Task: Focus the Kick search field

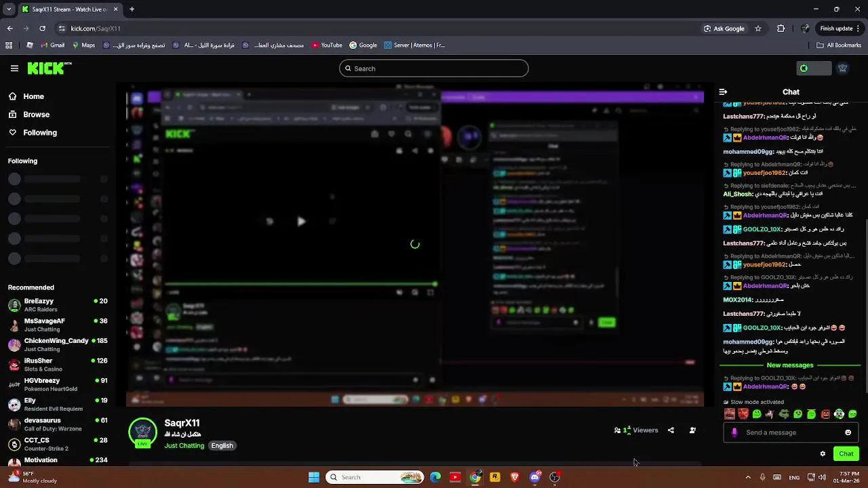Action: point(434,68)
